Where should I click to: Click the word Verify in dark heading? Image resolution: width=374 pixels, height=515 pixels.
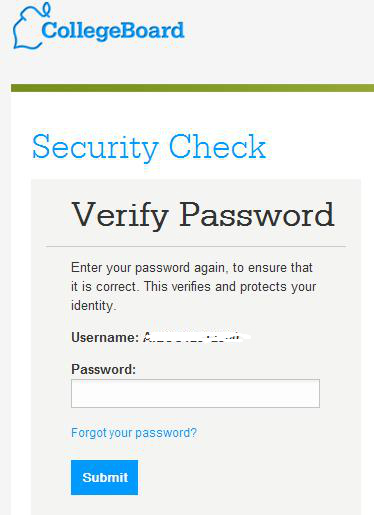[x=120, y=216]
